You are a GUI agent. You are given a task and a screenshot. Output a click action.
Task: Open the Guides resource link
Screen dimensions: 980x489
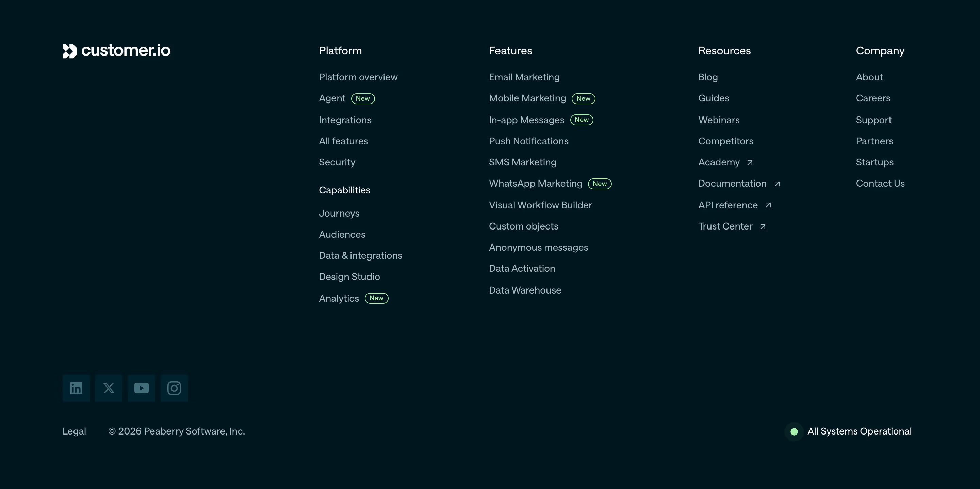tap(713, 98)
